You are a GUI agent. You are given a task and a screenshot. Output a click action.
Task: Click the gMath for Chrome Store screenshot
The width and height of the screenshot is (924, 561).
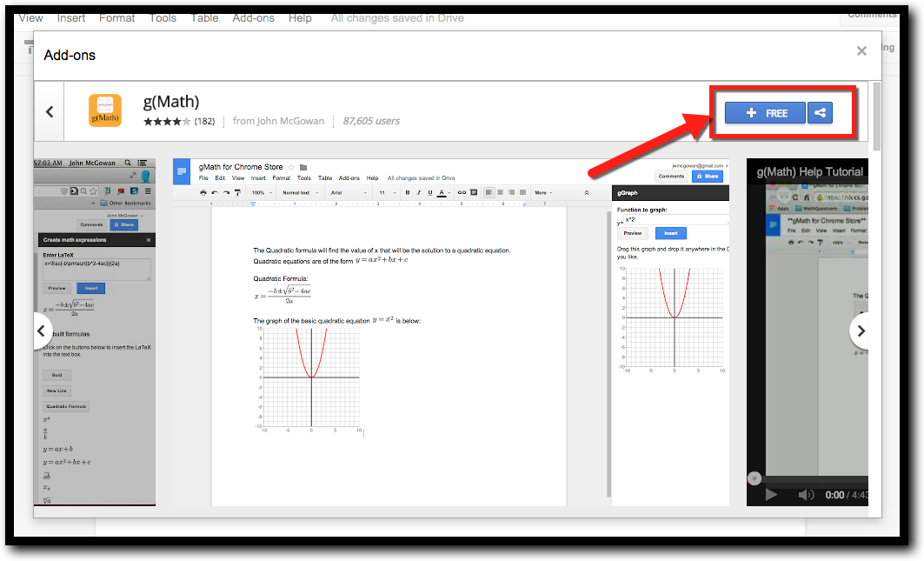click(451, 332)
